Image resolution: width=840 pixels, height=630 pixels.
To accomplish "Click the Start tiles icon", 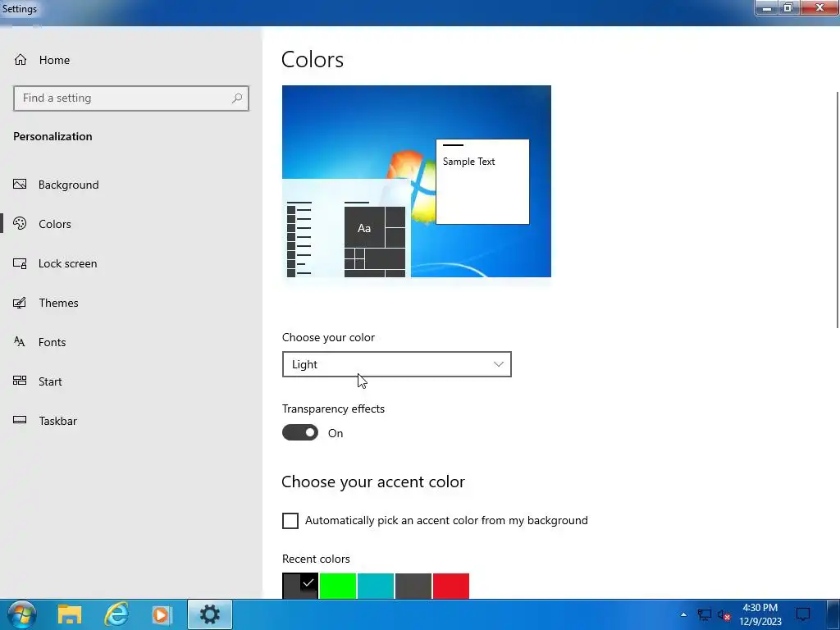I will 20,381.
